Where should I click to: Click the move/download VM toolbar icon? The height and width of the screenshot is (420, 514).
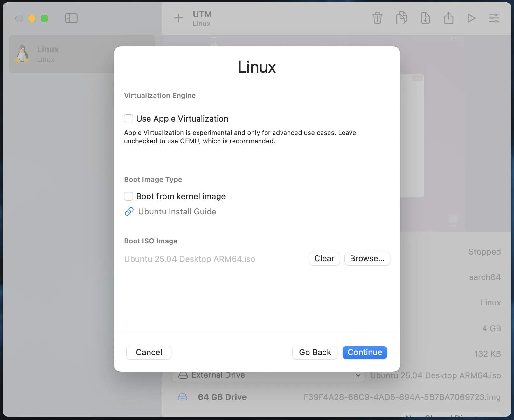425,18
